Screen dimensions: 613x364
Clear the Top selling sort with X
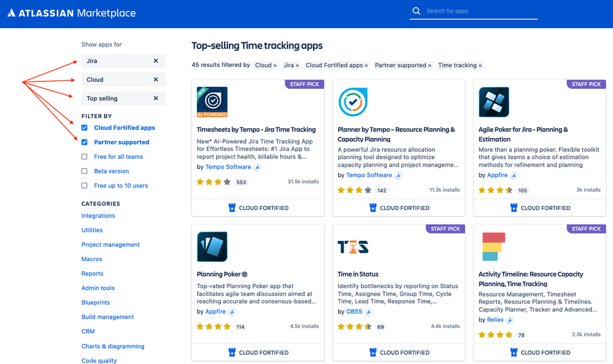pos(156,99)
